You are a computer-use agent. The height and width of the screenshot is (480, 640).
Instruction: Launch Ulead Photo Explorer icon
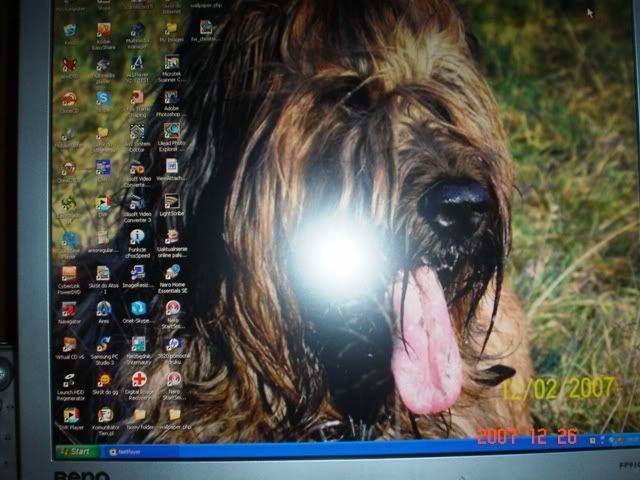point(172,131)
